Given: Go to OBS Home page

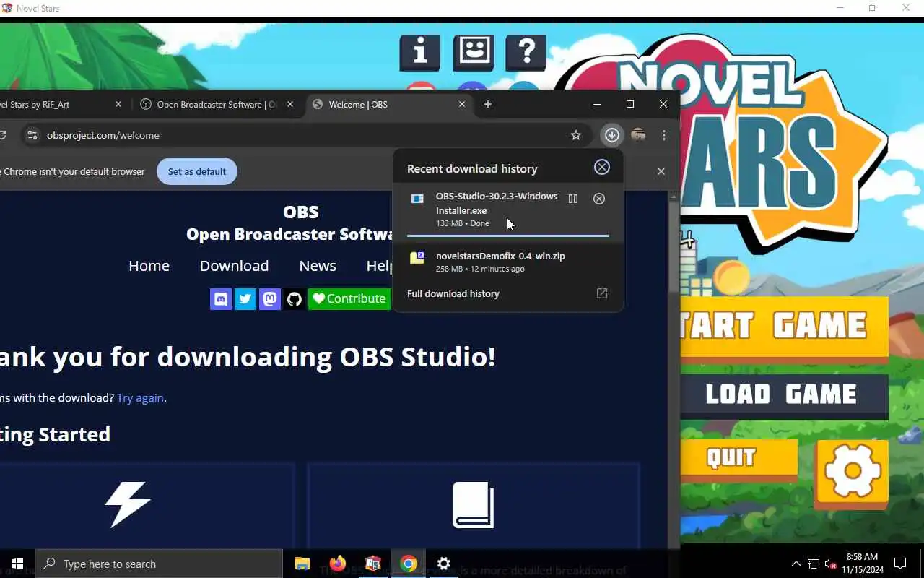Looking at the screenshot, I should coord(149,266).
